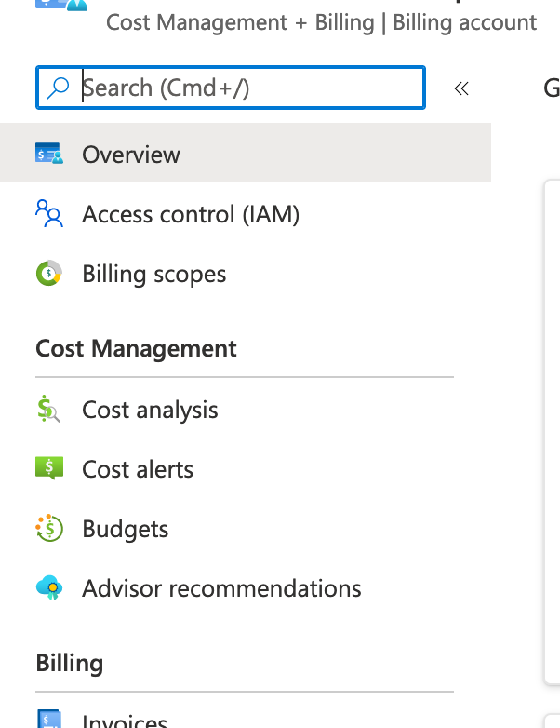Viewport: 560px width, 728px height.
Task: Go to Cost analysis
Action: tap(150, 410)
